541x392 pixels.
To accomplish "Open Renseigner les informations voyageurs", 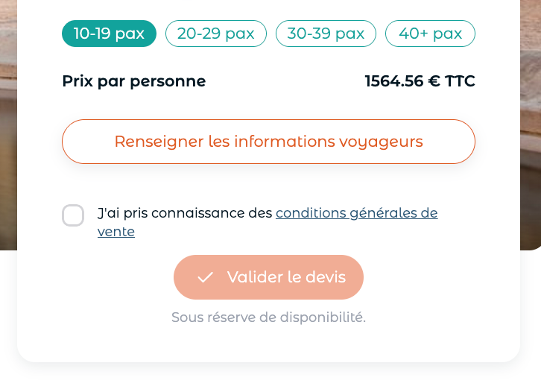I will [x=268, y=142].
